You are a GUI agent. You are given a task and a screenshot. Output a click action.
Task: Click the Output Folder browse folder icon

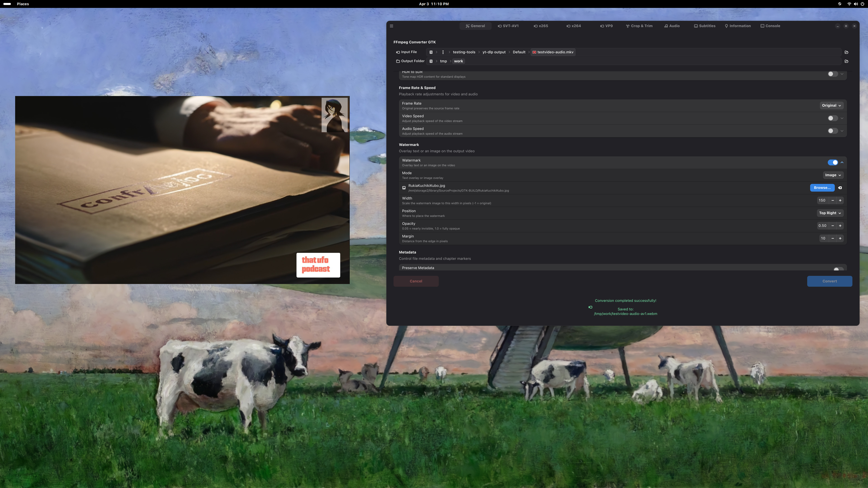click(847, 61)
